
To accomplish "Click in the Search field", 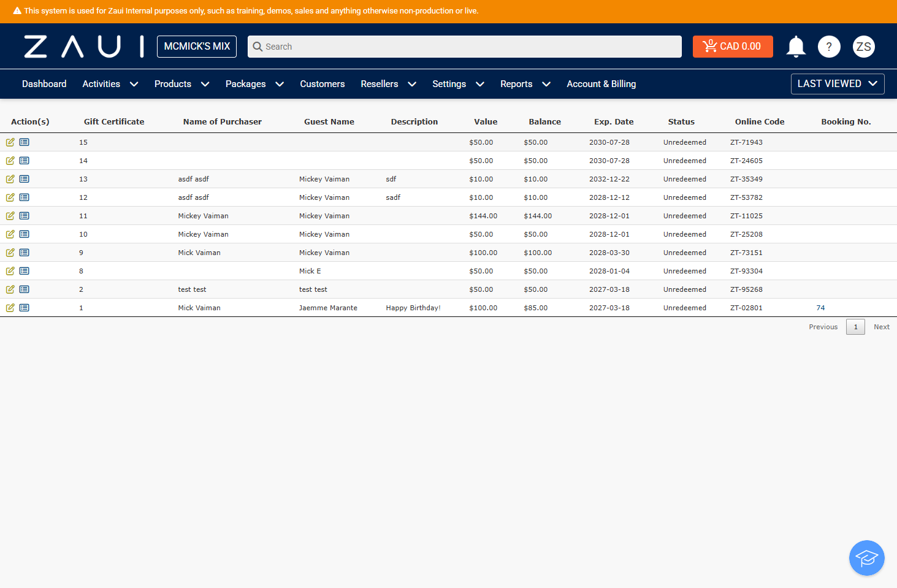I will [465, 47].
